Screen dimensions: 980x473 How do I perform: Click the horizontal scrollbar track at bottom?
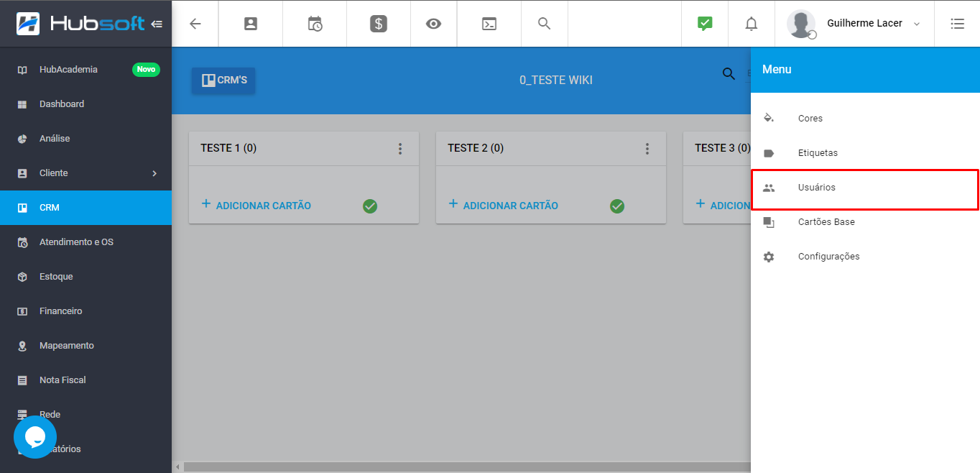click(x=467, y=467)
